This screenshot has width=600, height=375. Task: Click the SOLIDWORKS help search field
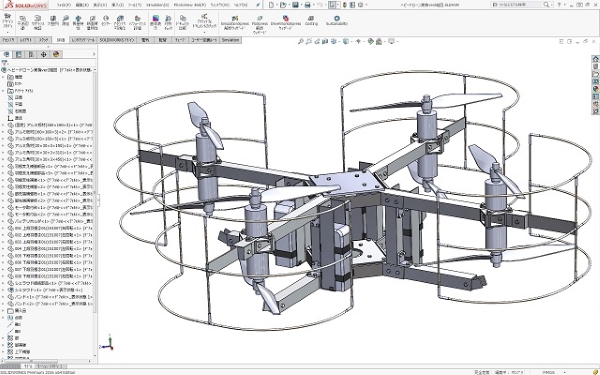pos(517,5)
